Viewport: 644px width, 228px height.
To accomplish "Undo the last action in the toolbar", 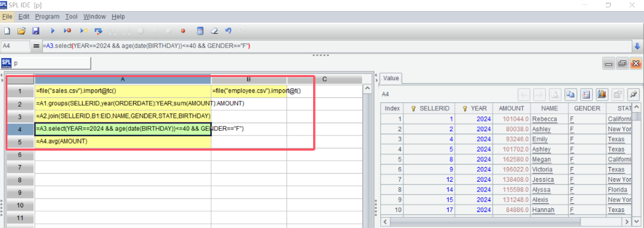I will (x=229, y=31).
